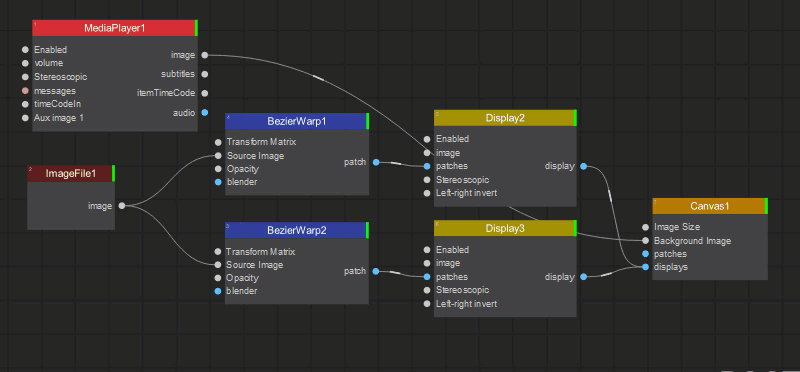Click Canvas1 Background Image input port

(645, 241)
